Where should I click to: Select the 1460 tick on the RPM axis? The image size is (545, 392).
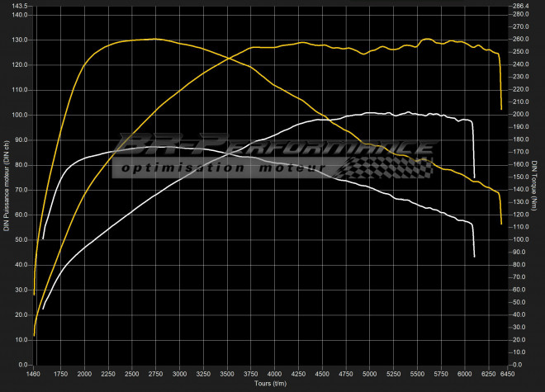35,374
